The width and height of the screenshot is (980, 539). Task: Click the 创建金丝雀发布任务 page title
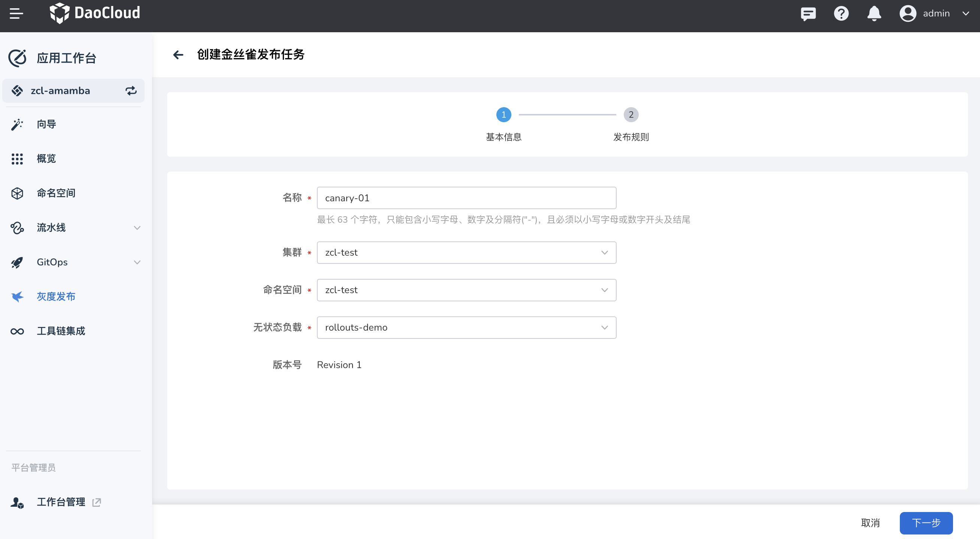point(251,54)
